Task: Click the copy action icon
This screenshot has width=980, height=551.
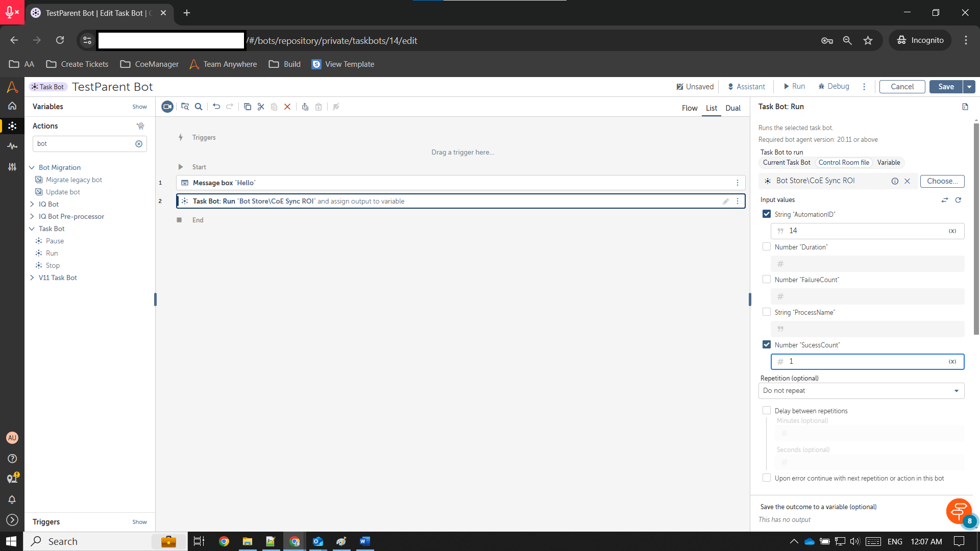Action: pyautogui.click(x=248, y=107)
